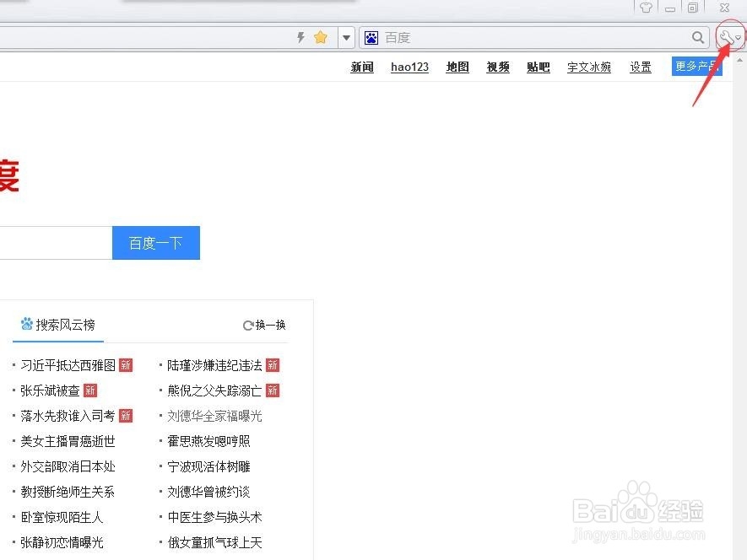Select the 新闻 navigation item
This screenshot has width=747, height=560.
[361, 67]
